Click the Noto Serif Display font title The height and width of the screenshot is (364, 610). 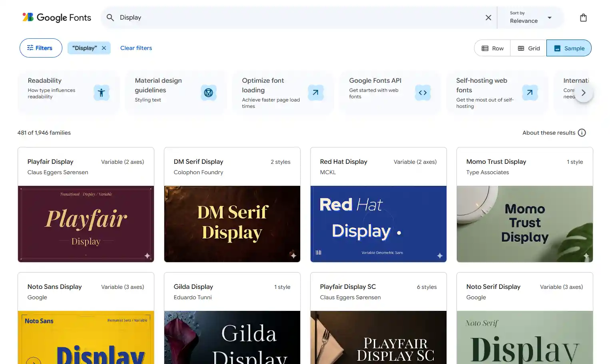pos(493,287)
